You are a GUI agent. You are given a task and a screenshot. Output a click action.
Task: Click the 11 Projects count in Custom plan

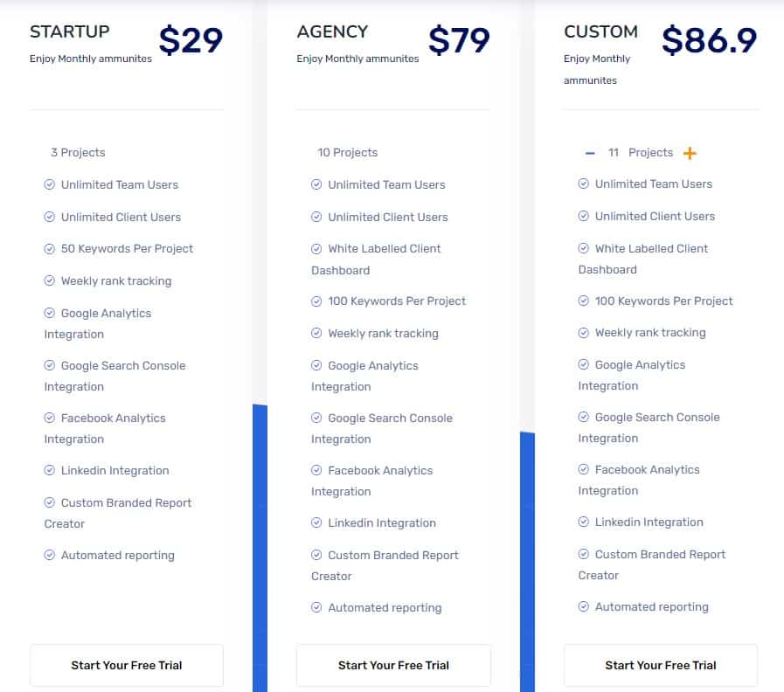pyautogui.click(x=642, y=152)
